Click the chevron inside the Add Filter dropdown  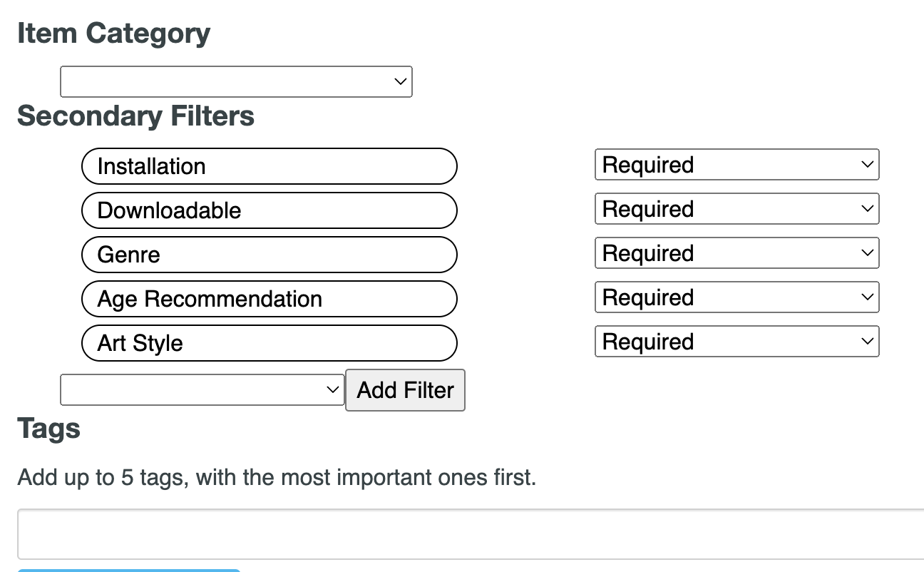[332, 389]
